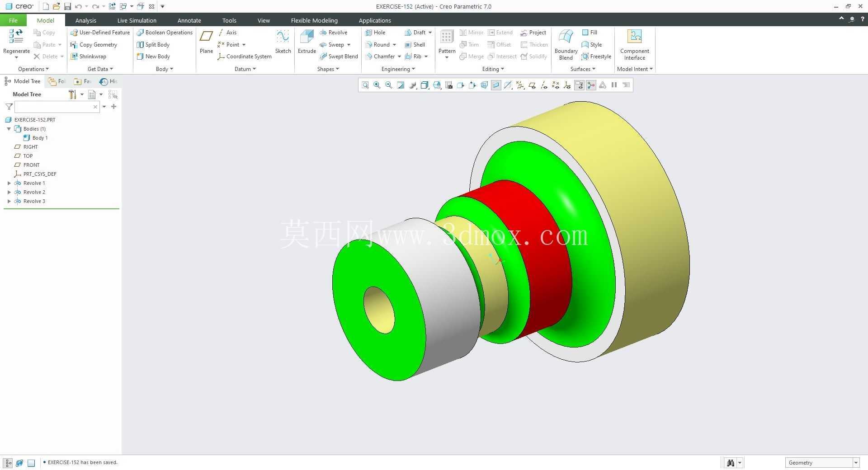Screen dimensions: 868x470
Task: Open the Display Style cube icon
Action: pos(425,85)
